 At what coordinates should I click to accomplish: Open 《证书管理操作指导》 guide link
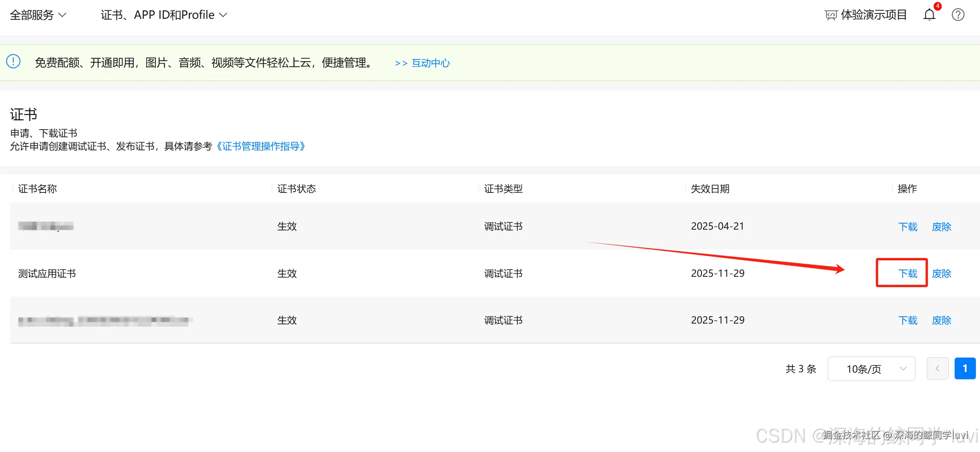[x=260, y=146]
